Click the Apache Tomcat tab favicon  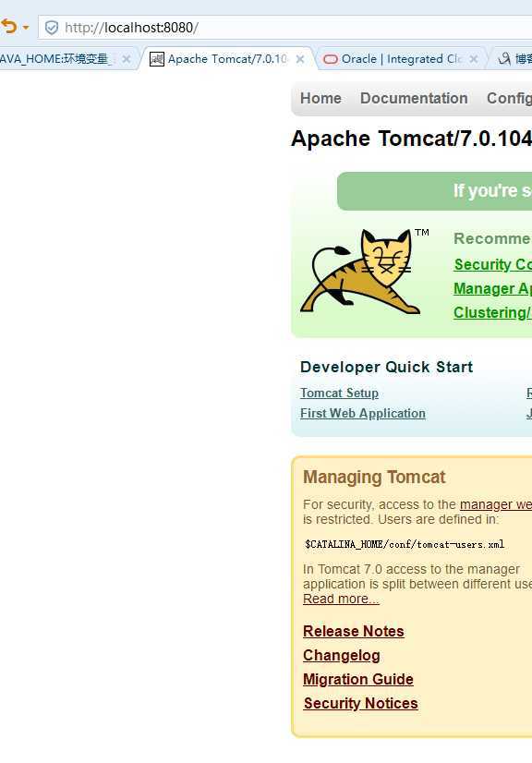point(157,59)
